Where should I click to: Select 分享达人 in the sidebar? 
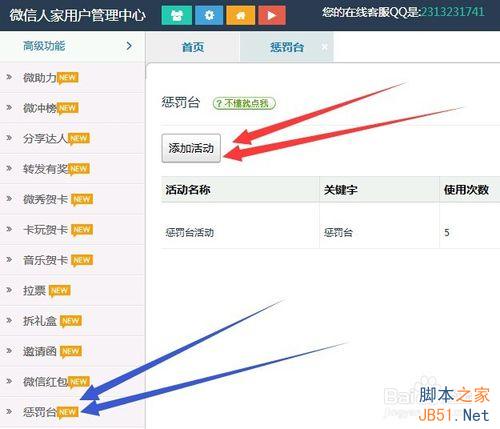pos(72,138)
